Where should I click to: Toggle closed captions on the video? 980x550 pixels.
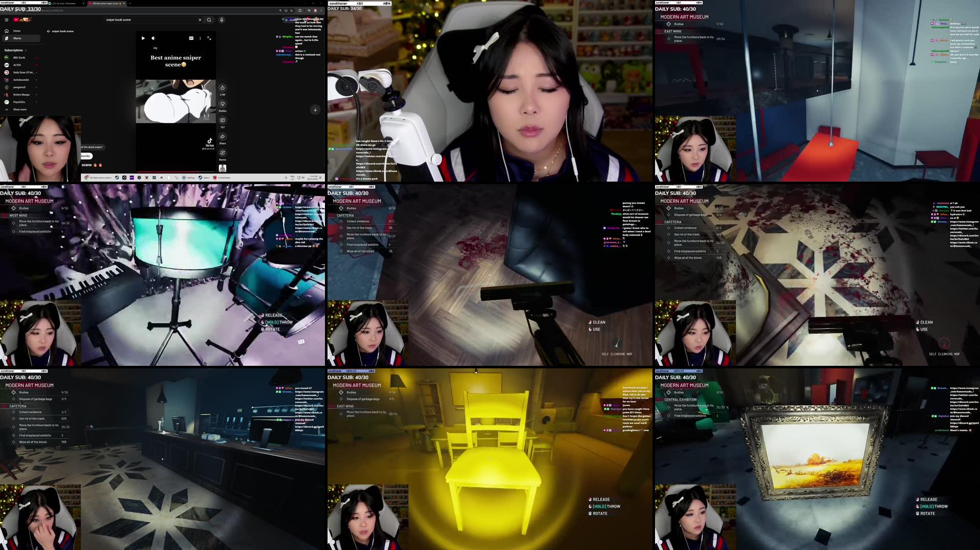click(191, 38)
